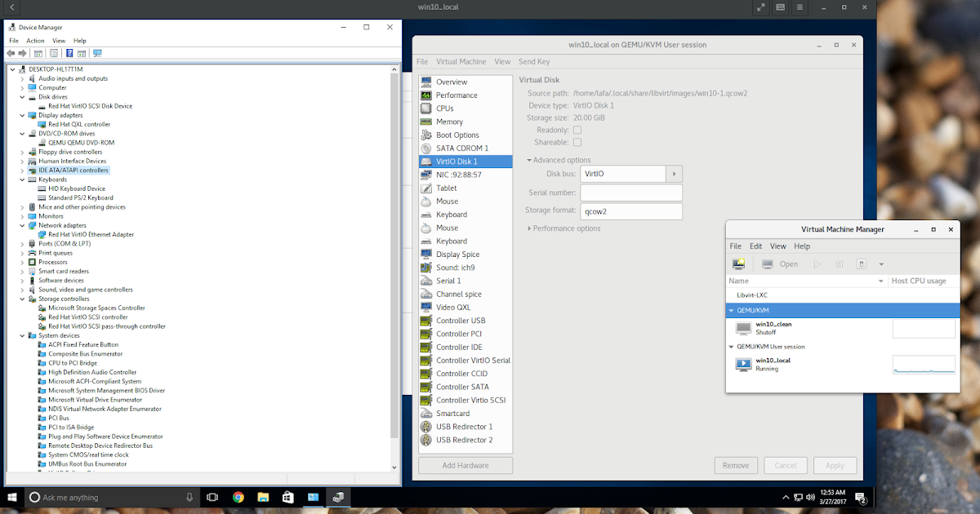
Task: Open Send Key menu
Action: click(x=534, y=61)
